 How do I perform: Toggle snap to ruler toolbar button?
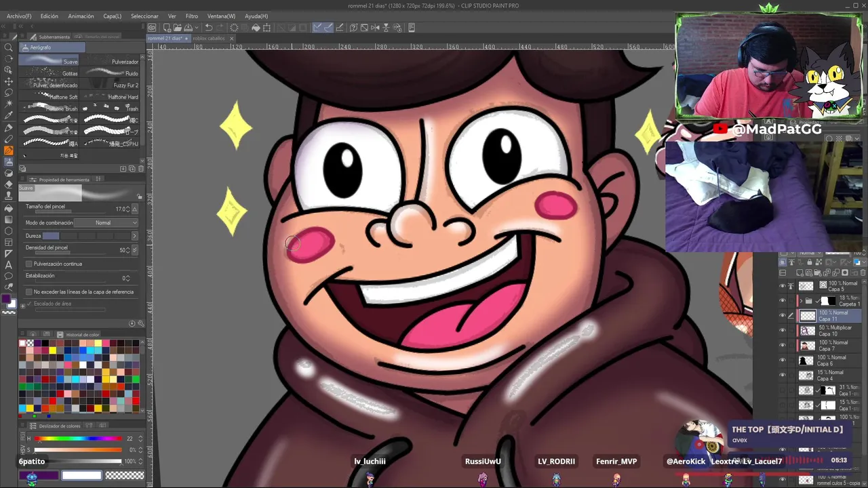click(317, 28)
